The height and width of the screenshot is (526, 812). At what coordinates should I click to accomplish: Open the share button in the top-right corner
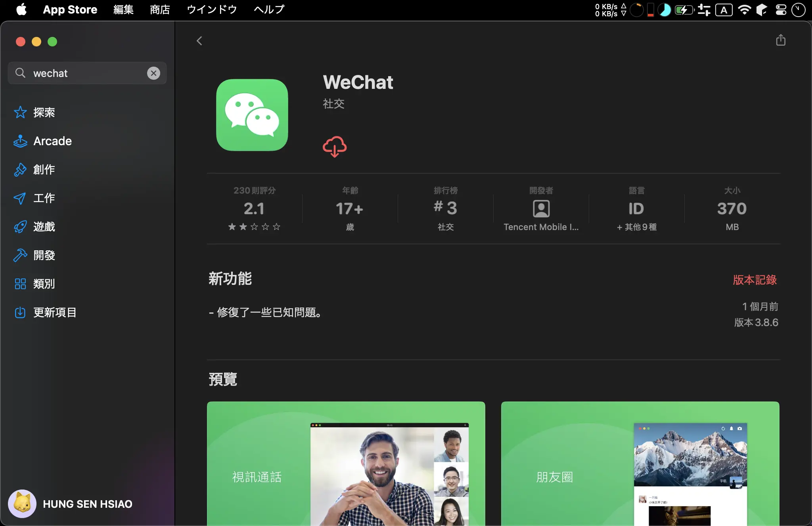click(x=780, y=40)
